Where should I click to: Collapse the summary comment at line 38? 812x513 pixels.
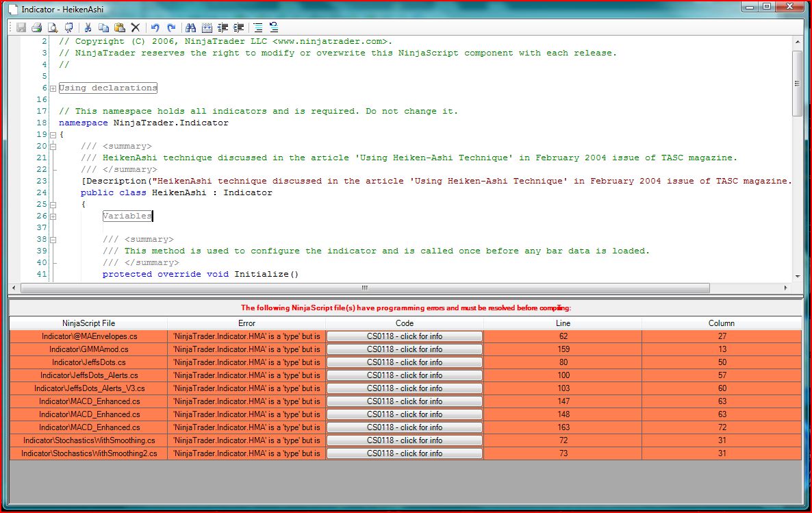pyautogui.click(x=53, y=240)
